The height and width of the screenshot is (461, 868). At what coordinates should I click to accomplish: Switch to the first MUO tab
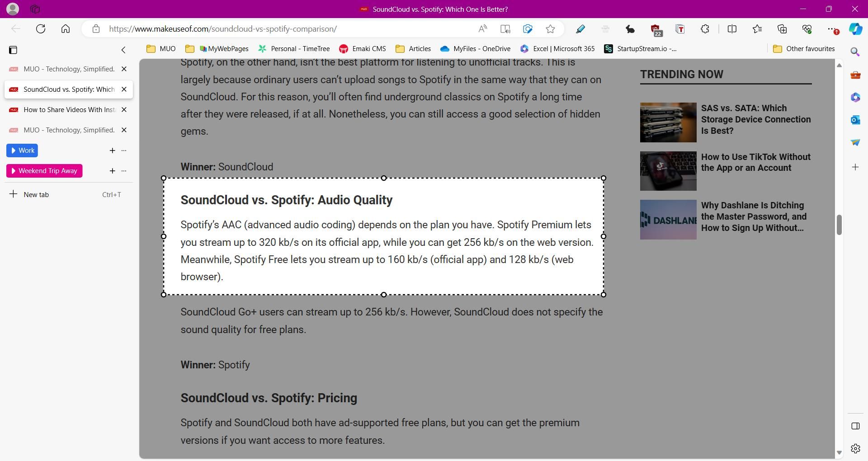[68, 69]
